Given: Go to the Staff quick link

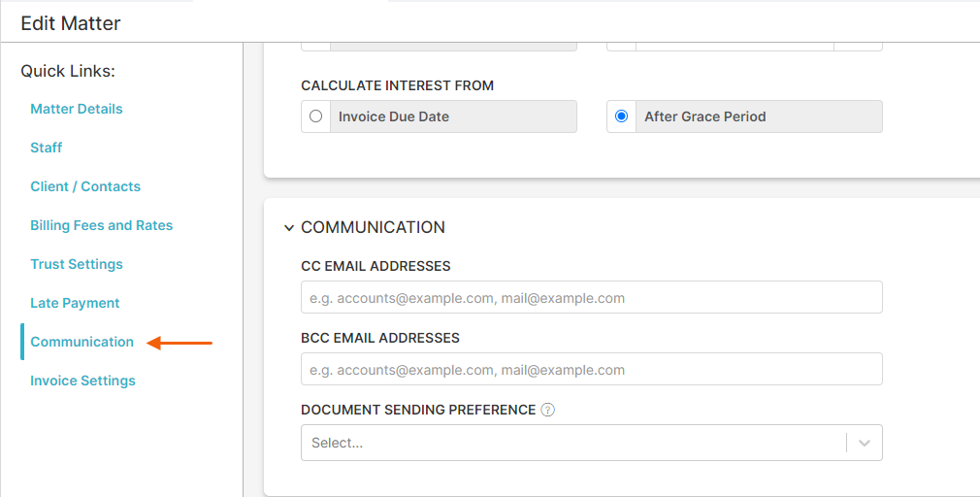Looking at the screenshot, I should (x=47, y=148).
